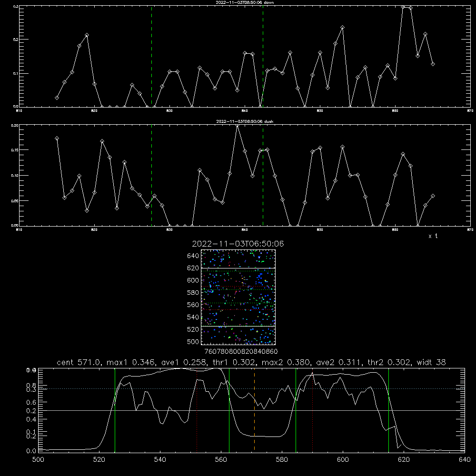
Task: Click the red dotted line near 552 in the bottom plot
Action: point(197,410)
